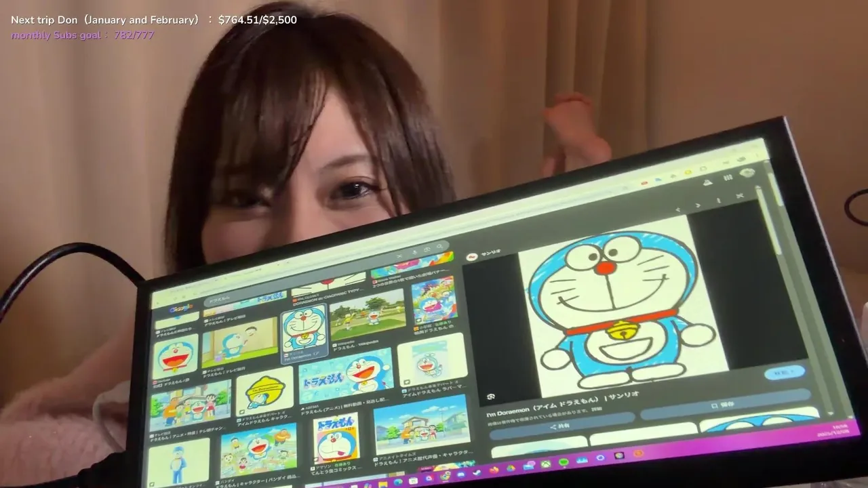Open the Wikipedia ドラえもん field scene thumbnail
This screenshot has width=868, height=488.
[368, 314]
